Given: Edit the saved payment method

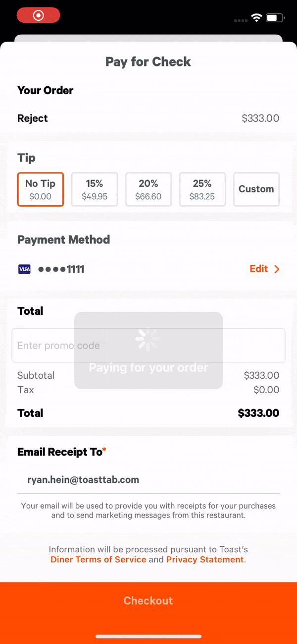Looking at the screenshot, I should click(258, 269).
